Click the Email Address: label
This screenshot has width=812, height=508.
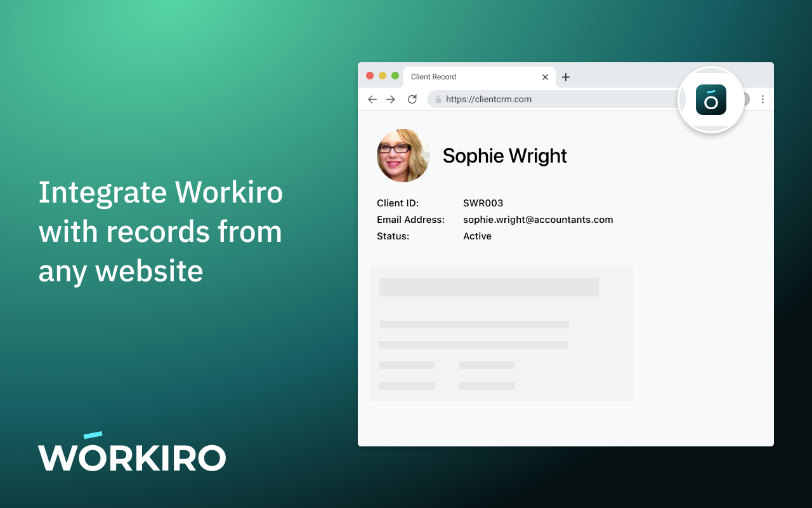point(410,220)
